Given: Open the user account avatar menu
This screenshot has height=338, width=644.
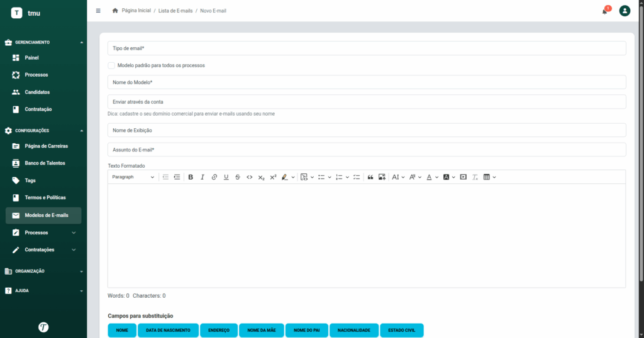Looking at the screenshot, I should pos(625,11).
